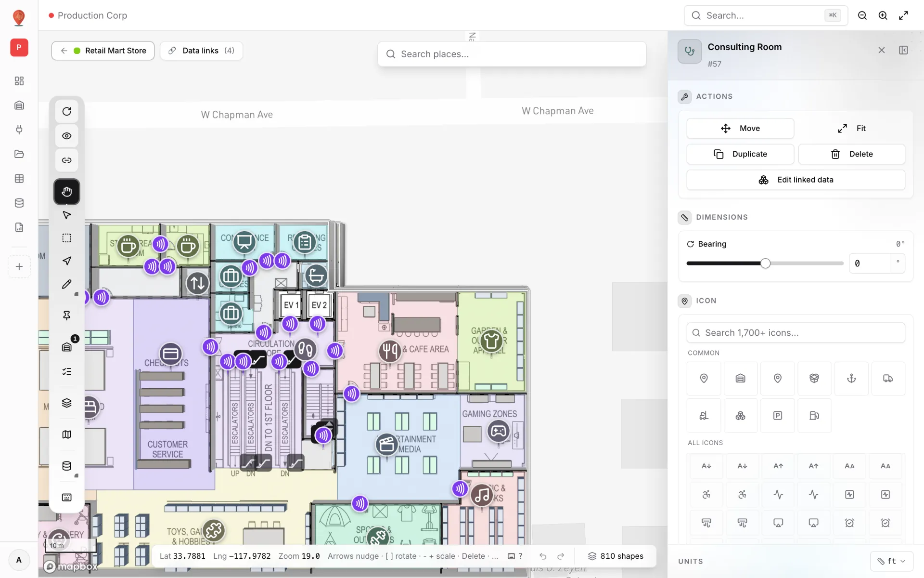Image resolution: width=924 pixels, height=578 pixels.
Task: Open the table grid icon in sidebar
Action: click(x=19, y=178)
